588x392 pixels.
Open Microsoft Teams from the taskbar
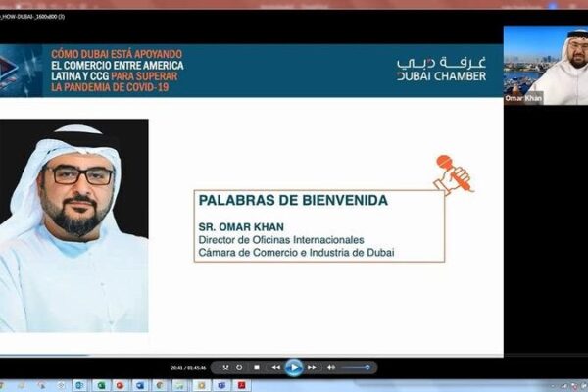(221, 385)
